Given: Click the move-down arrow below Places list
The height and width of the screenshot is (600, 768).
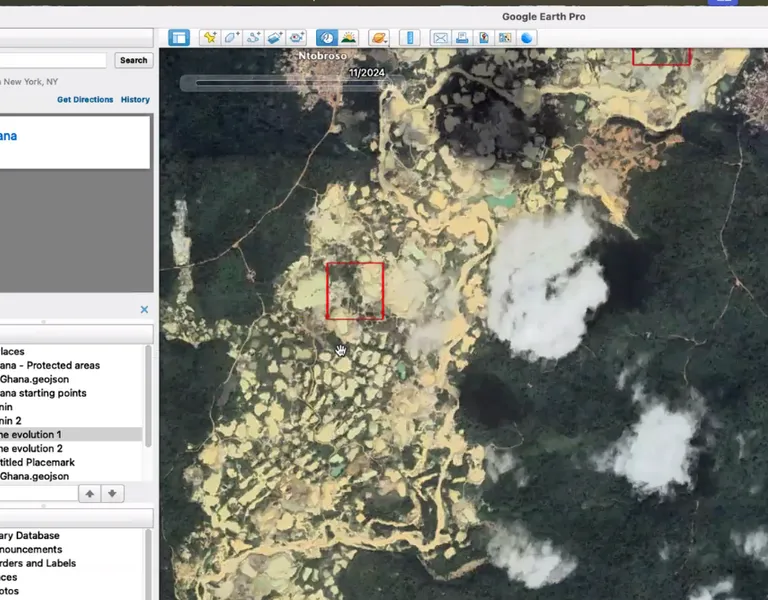Looking at the screenshot, I should 113,493.
